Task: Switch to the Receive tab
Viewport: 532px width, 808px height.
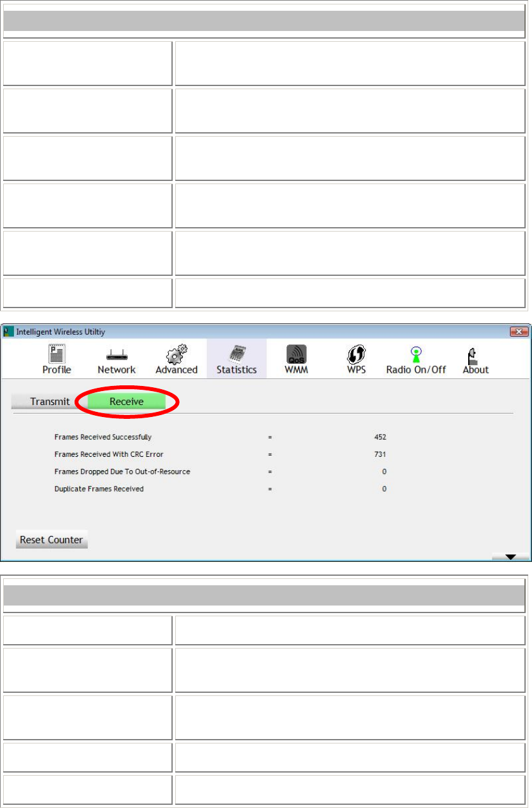Action: tap(127, 402)
